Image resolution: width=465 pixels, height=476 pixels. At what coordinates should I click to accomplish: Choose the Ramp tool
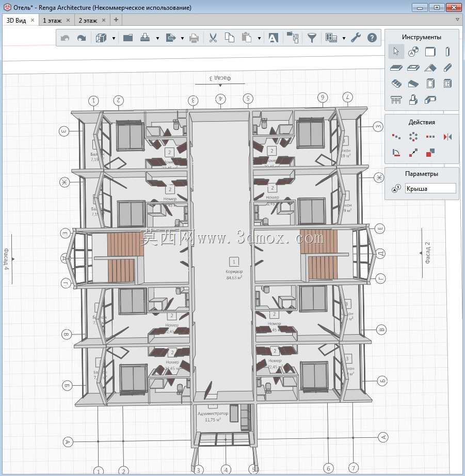click(x=413, y=84)
